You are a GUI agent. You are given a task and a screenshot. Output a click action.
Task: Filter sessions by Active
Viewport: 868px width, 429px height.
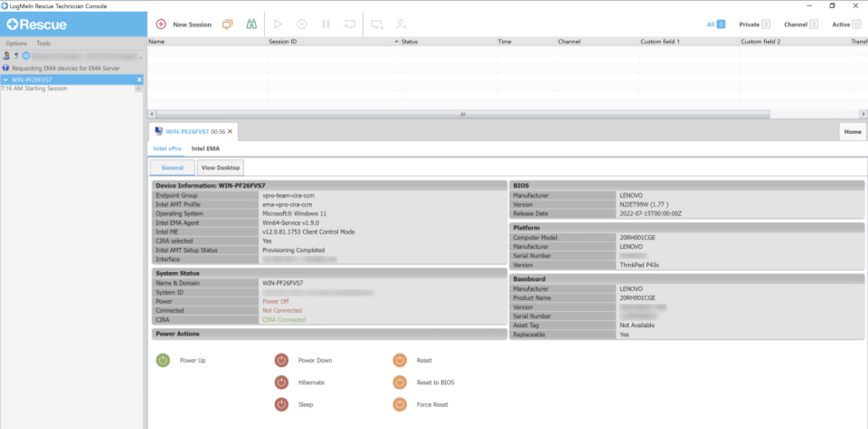(x=846, y=24)
